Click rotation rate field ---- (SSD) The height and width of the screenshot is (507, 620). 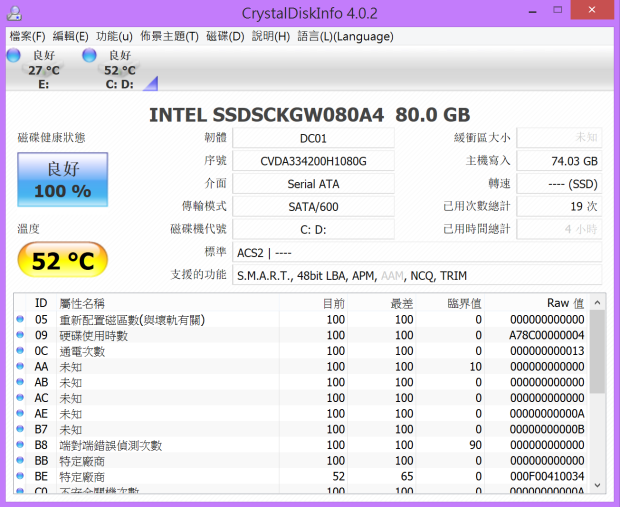(560, 184)
